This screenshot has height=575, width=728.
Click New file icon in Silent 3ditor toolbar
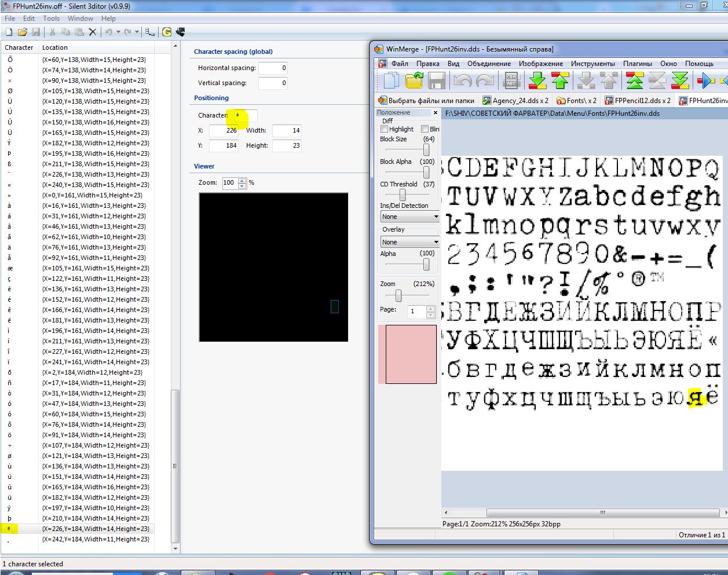(9, 32)
